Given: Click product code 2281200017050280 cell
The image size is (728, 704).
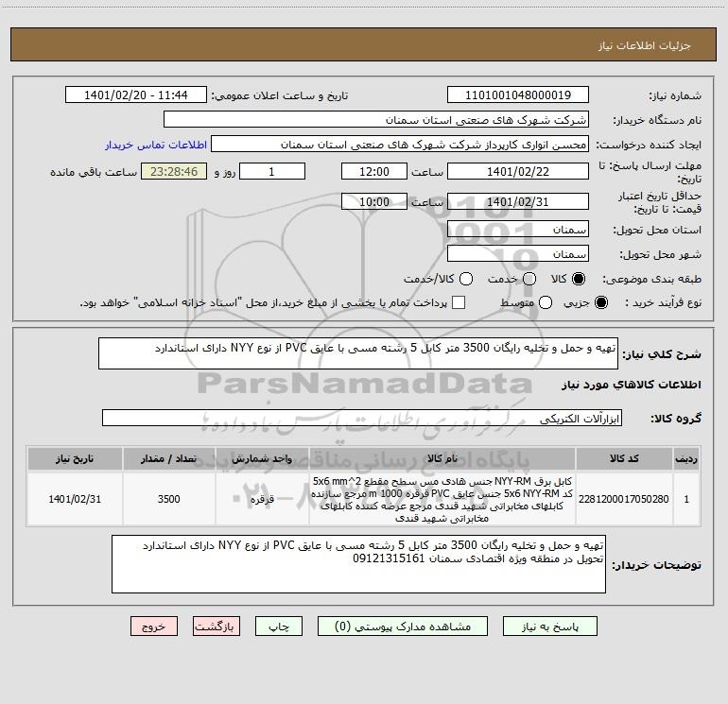Looking at the screenshot, I should (x=624, y=499).
